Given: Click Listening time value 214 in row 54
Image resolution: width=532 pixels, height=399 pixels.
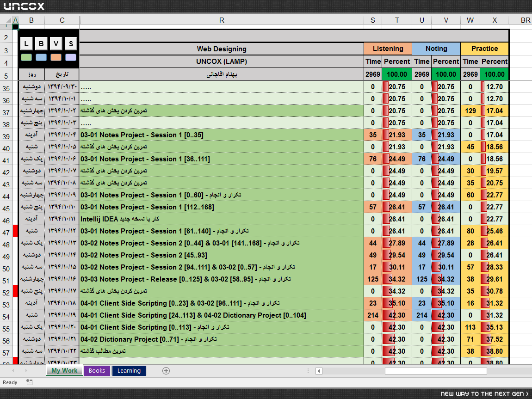Looking at the screenshot, I should pyautogui.click(x=373, y=315).
